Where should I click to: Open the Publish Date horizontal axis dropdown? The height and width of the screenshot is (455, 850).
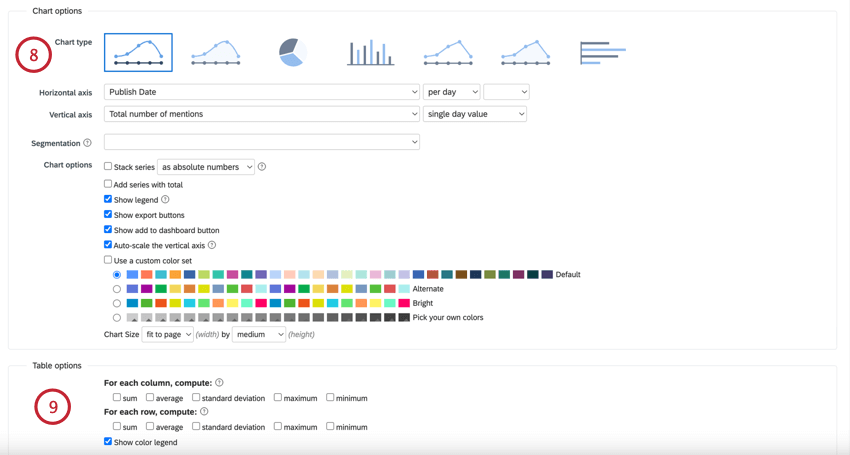[262, 92]
